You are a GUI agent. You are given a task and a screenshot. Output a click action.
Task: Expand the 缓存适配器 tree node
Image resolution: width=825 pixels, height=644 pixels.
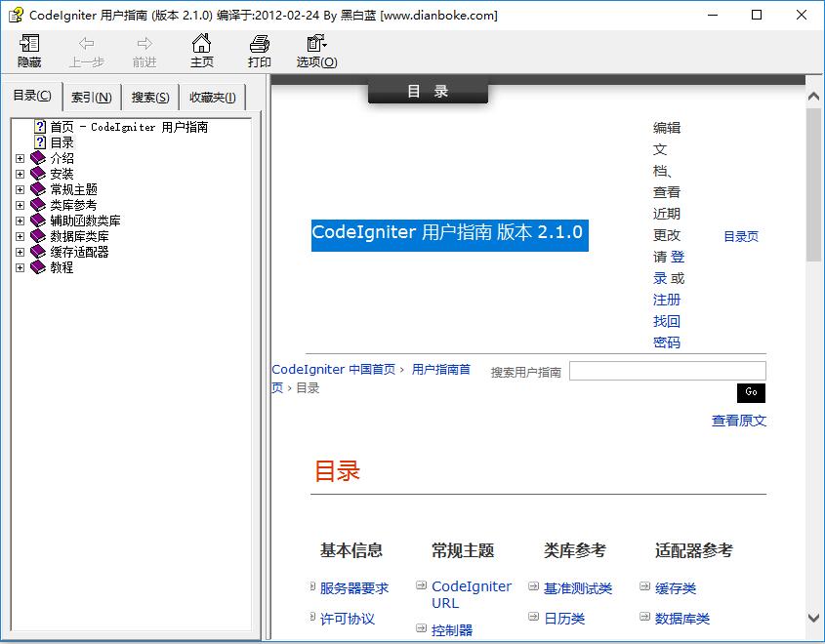tap(21, 251)
